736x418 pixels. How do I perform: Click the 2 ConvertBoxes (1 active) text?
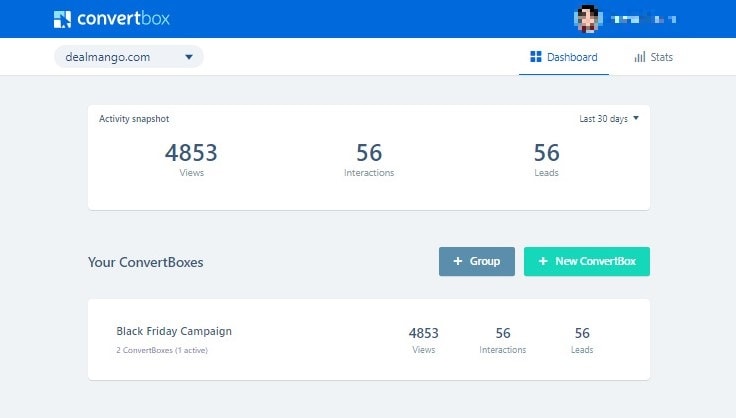coord(162,350)
